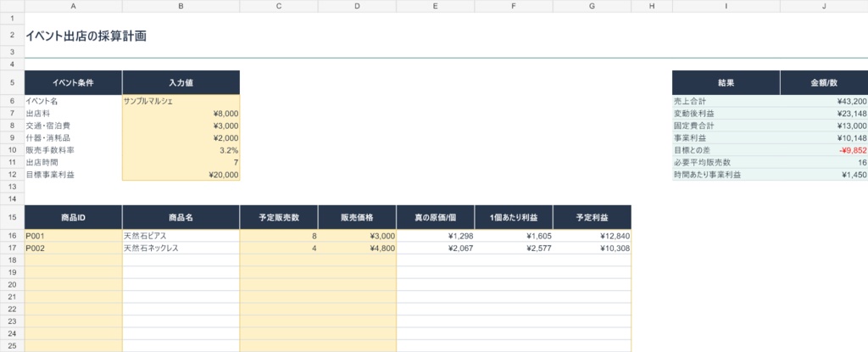868x352 pixels.
Task: Select the 交通・宿泊費 label cell
Action: tap(74, 126)
